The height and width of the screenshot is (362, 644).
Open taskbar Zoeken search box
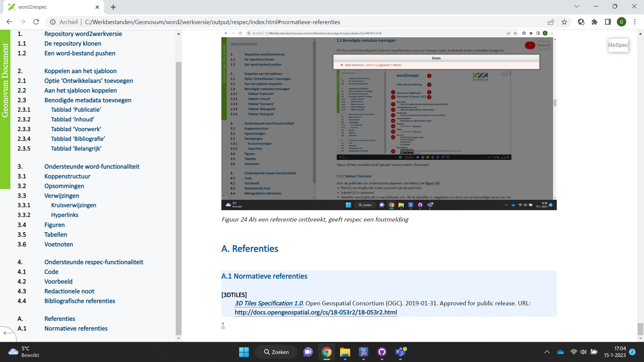[276, 352]
